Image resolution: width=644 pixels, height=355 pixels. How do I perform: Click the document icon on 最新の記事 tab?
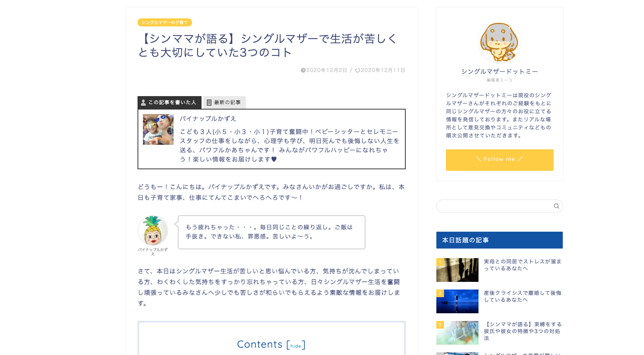(x=209, y=103)
